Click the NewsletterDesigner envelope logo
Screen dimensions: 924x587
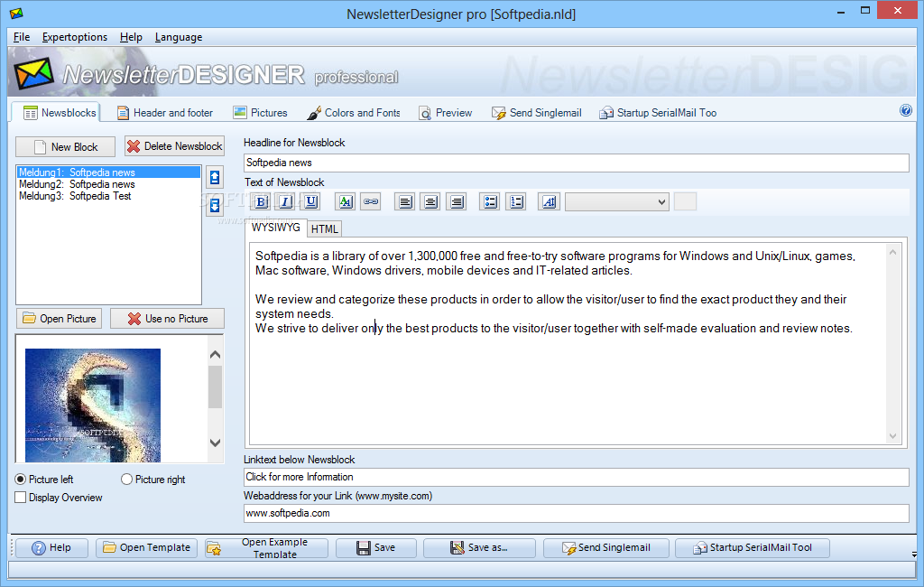click(33, 74)
